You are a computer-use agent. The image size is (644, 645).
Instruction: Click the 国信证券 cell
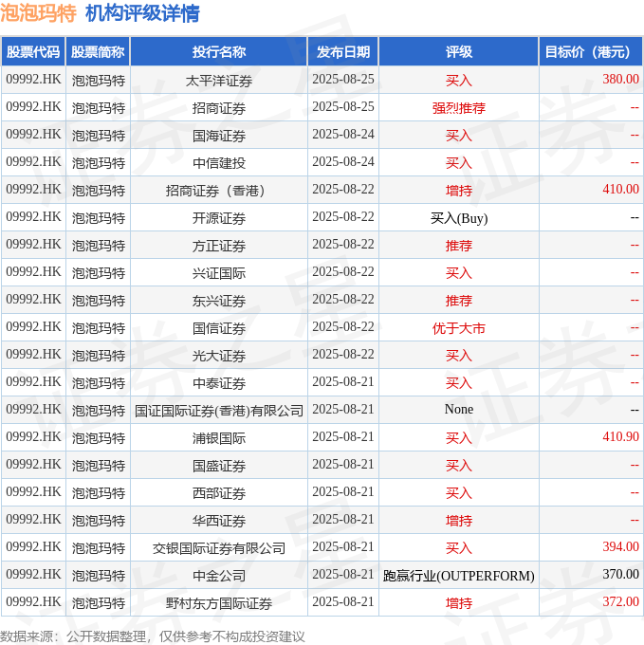point(219,328)
